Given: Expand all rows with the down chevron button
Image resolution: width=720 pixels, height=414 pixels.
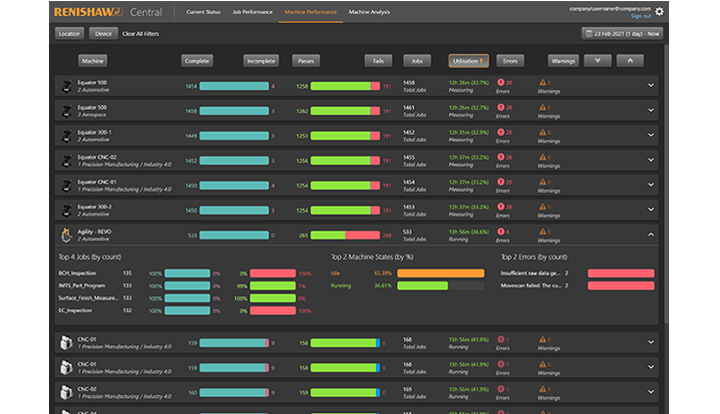Looking at the screenshot, I should (x=597, y=61).
